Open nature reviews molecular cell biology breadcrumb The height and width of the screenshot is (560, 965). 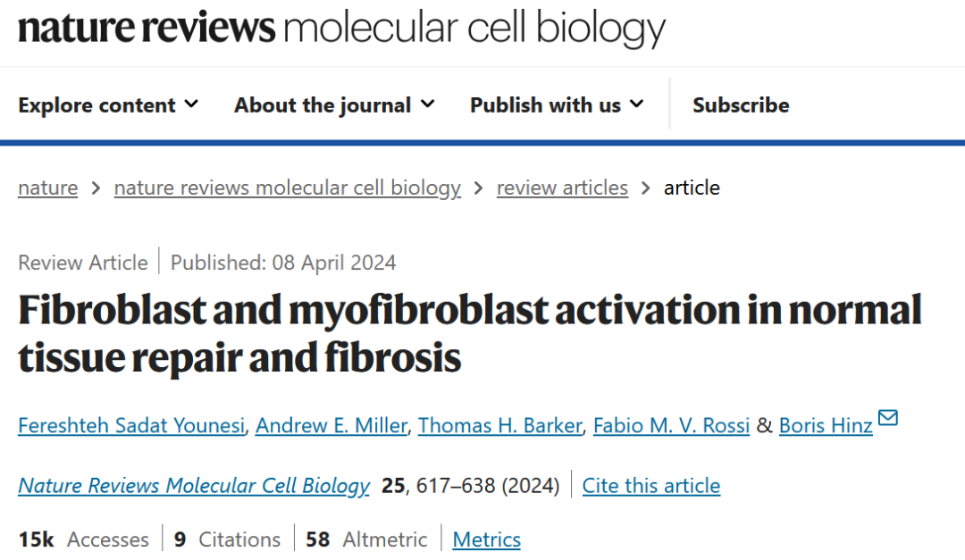click(x=288, y=188)
